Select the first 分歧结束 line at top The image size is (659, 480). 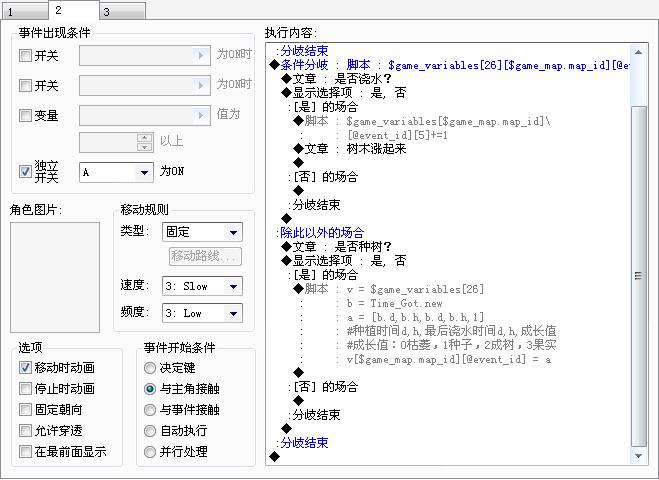click(x=303, y=51)
